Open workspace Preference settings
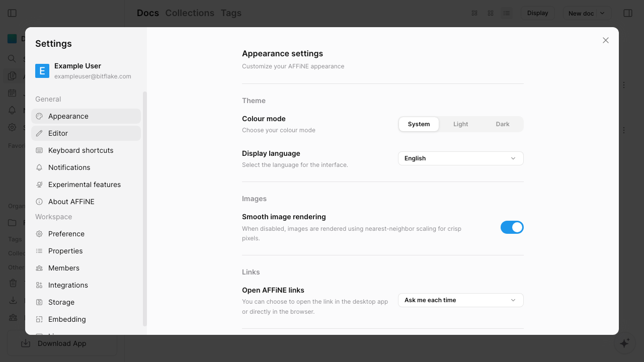Screen dimensions: 644x362 pyautogui.click(x=86, y=234)
